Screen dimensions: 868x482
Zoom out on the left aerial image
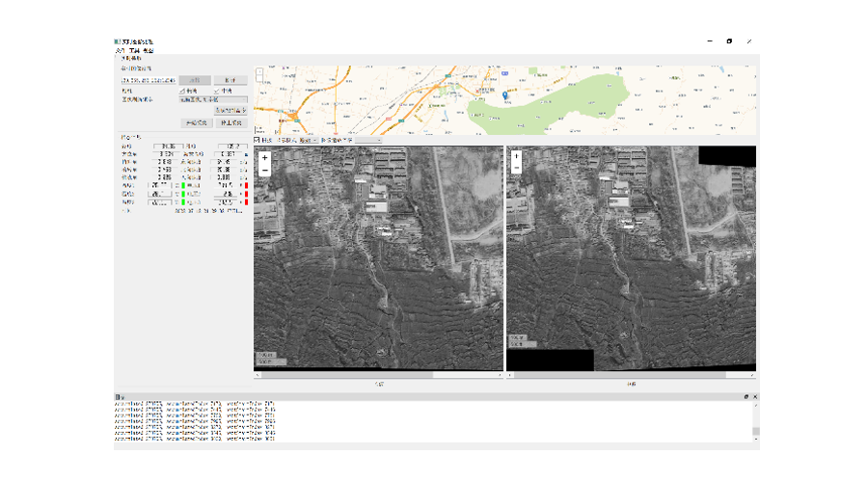(x=265, y=169)
